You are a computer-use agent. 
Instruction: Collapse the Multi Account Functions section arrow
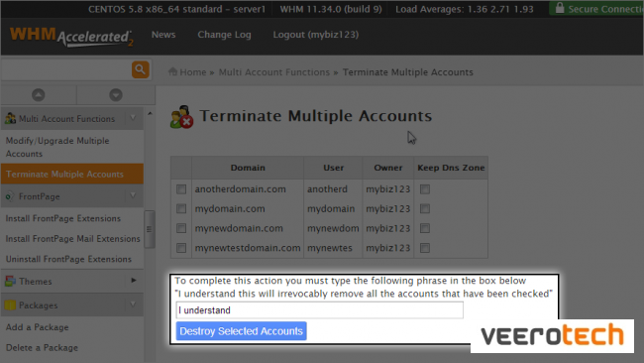point(133,118)
